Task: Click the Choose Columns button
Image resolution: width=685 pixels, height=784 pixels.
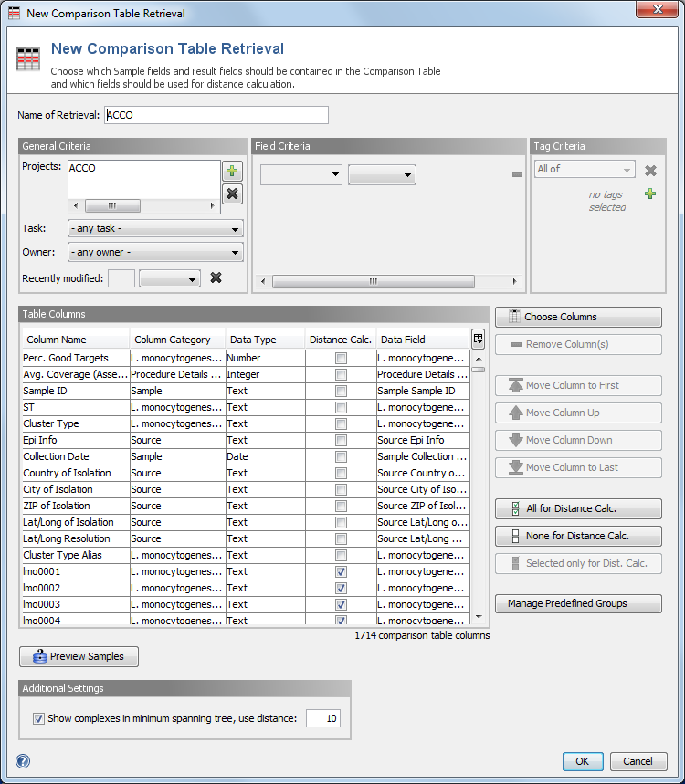Action: coord(578,317)
